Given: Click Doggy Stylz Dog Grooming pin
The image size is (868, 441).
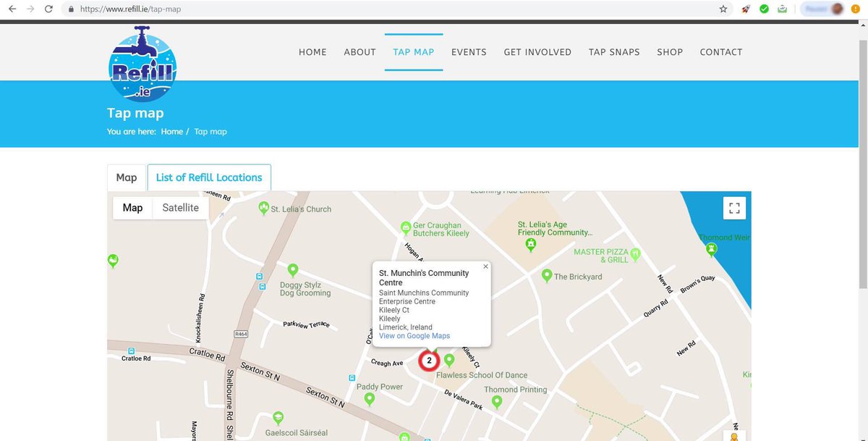Looking at the screenshot, I should (293, 270).
